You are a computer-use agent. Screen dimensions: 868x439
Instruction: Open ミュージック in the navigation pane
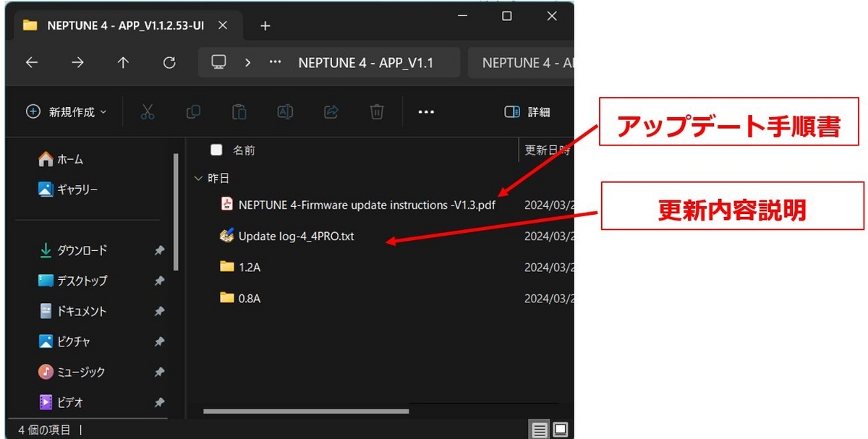(72, 372)
